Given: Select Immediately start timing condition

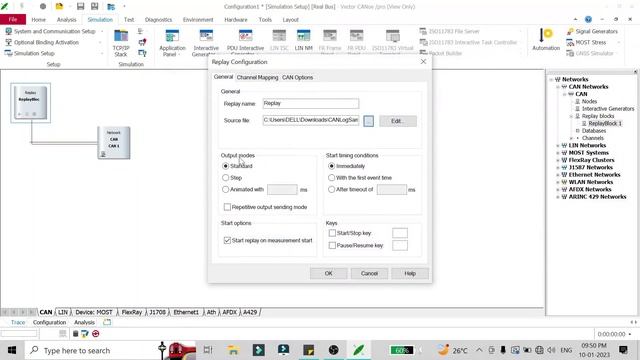Looking at the screenshot, I should click(x=331, y=166).
